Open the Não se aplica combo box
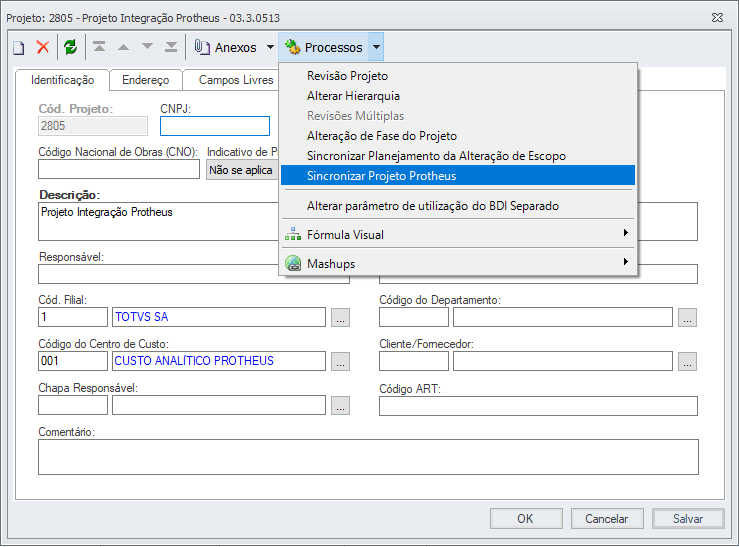Screen dimensions: 739x547 (x=242, y=170)
